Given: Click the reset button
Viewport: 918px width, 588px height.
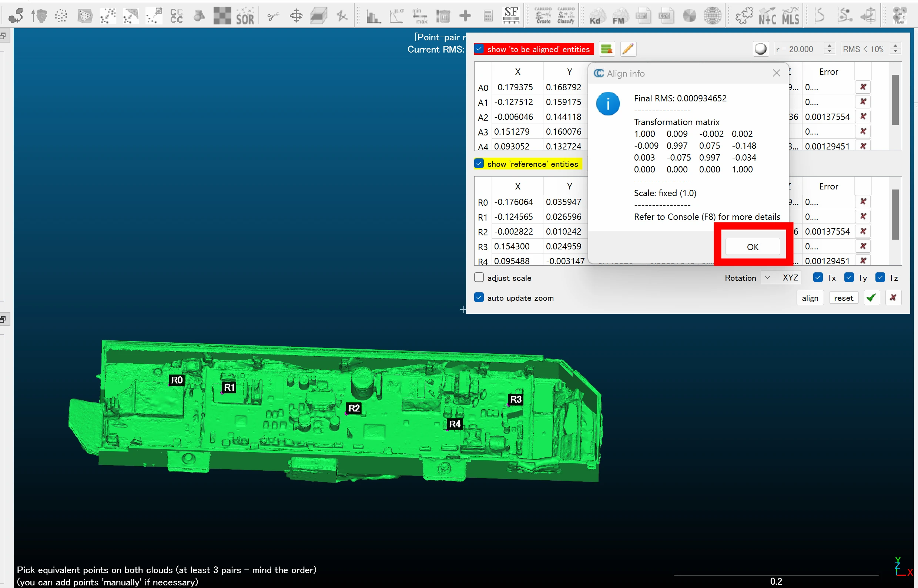Looking at the screenshot, I should click(843, 298).
